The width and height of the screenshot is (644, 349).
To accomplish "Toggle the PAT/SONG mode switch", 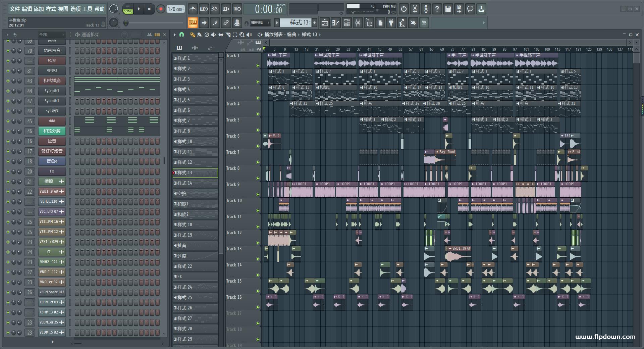I will 128,9.
